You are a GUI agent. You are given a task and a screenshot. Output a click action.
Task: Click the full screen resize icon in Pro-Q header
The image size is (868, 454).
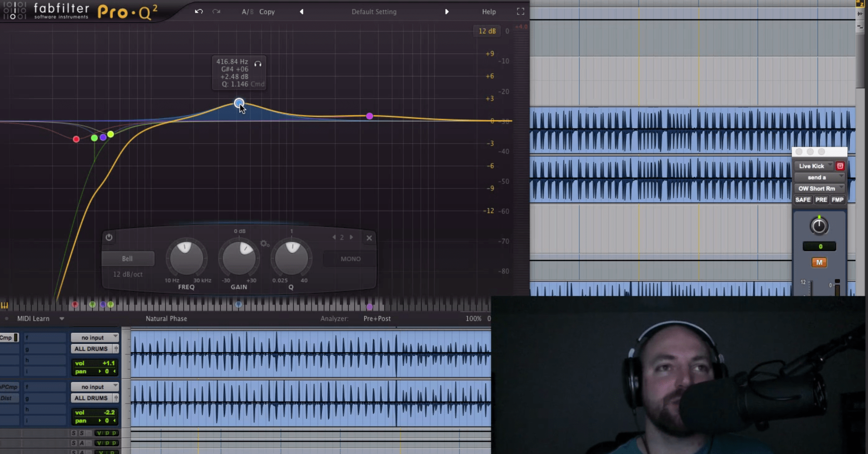coord(520,12)
